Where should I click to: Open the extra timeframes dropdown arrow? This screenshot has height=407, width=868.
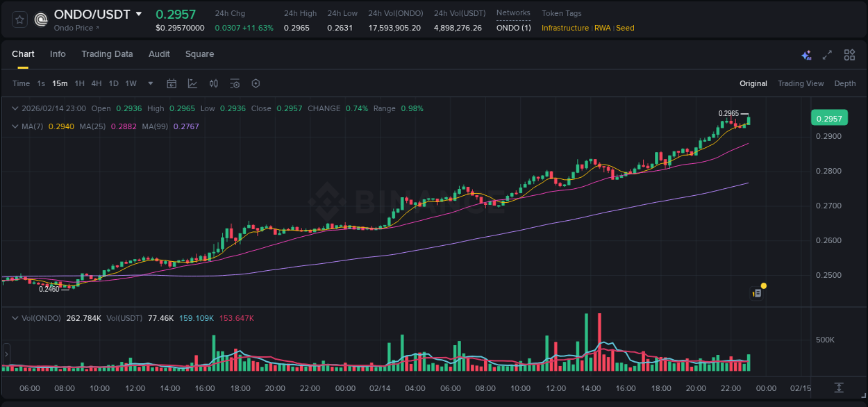[149, 83]
